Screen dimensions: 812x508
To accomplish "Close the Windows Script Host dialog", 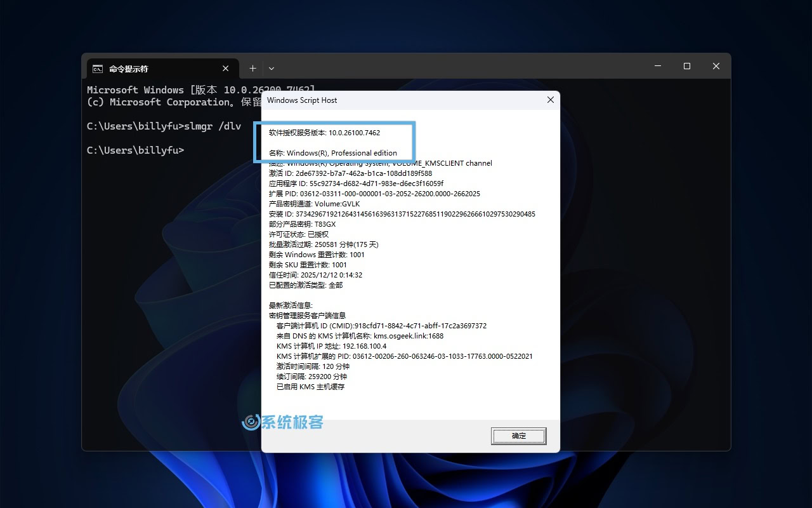I will click(550, 100).
